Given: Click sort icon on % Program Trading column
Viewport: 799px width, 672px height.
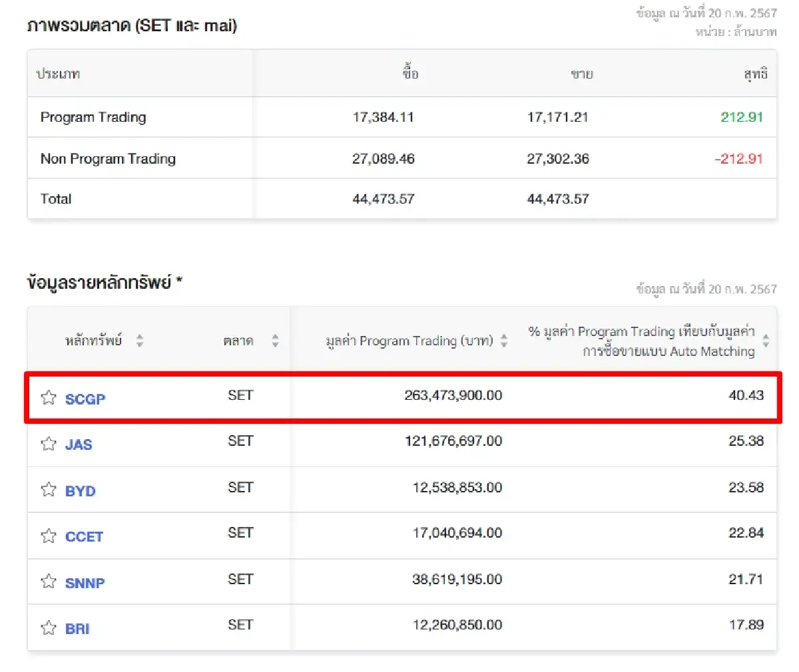Looking at the screenshot, I should (x=767, y=339).
